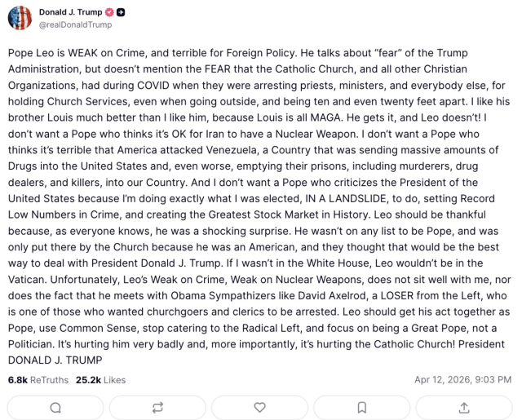The width and height of the screenshot is (522, 420).
Task: Click the post's opening words "Pope Leo is WEAK"
Action: (x=49, y=53)
